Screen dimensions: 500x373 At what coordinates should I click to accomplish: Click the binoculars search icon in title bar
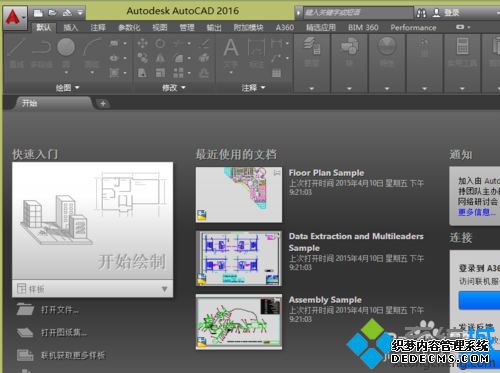421,13
